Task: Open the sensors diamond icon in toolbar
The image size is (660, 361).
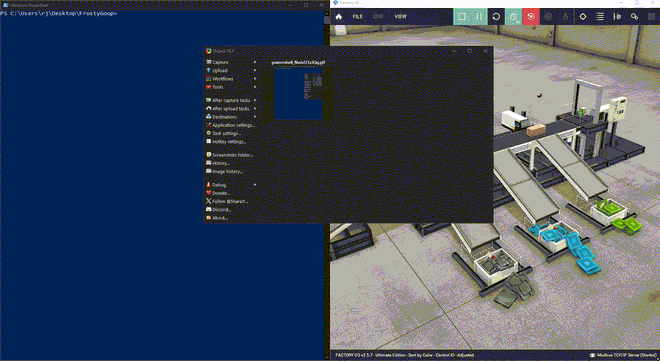Action: [583, 16]
